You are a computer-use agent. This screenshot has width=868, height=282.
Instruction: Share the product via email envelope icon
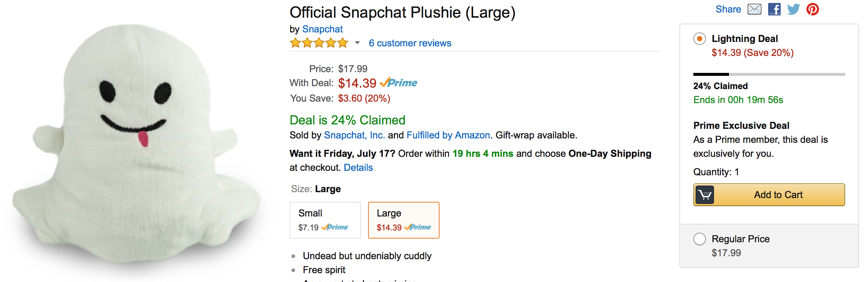(x=754, y=9)
